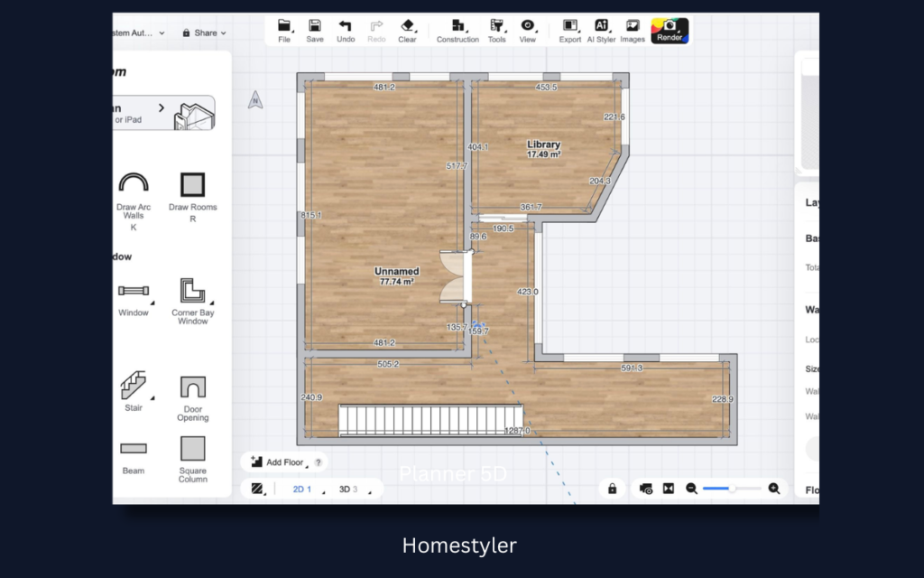Open the AI Styler panel
The height and width of the screenshot is (578, 924).
pyautogui.click(x=601, y=29)
